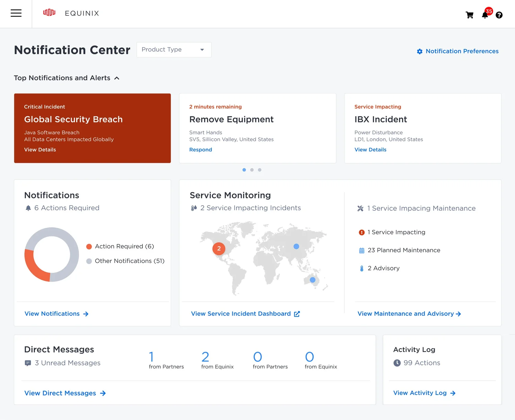This screenshot has height=420, width=515.
Task: Click the external link icon on Service Incident Dashboard
Action: pos(297,314)
